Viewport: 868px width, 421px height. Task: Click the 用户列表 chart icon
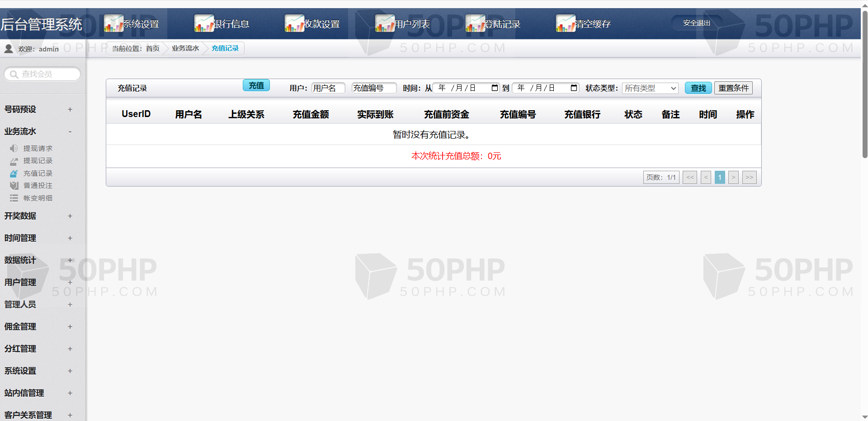(384, 23)
